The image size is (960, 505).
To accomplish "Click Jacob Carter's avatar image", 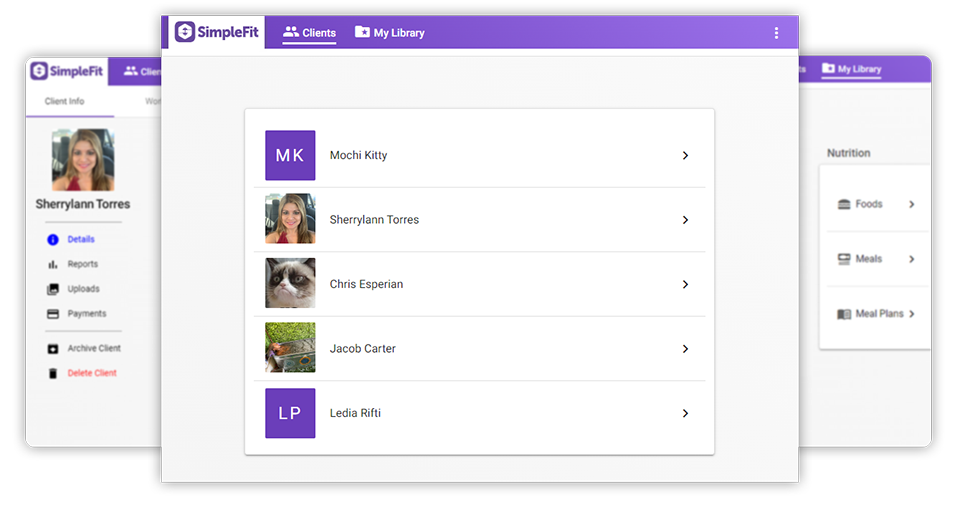I will [290, 348].
